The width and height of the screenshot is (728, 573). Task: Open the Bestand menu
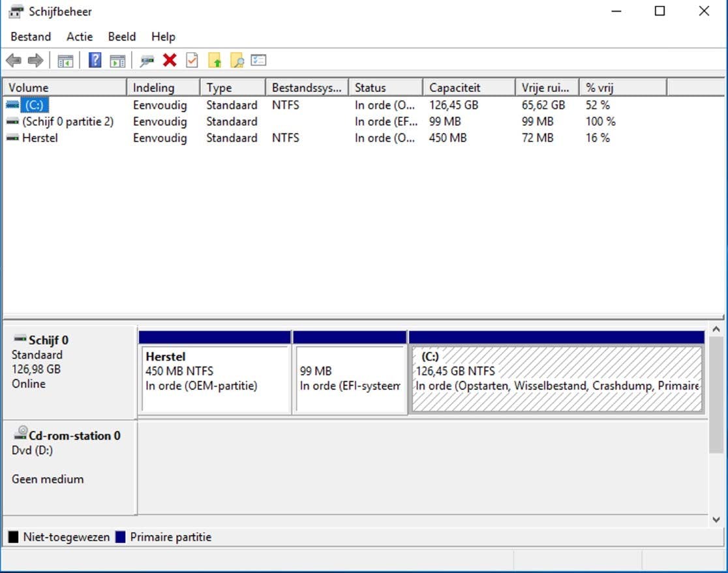(x=31, y=37)
